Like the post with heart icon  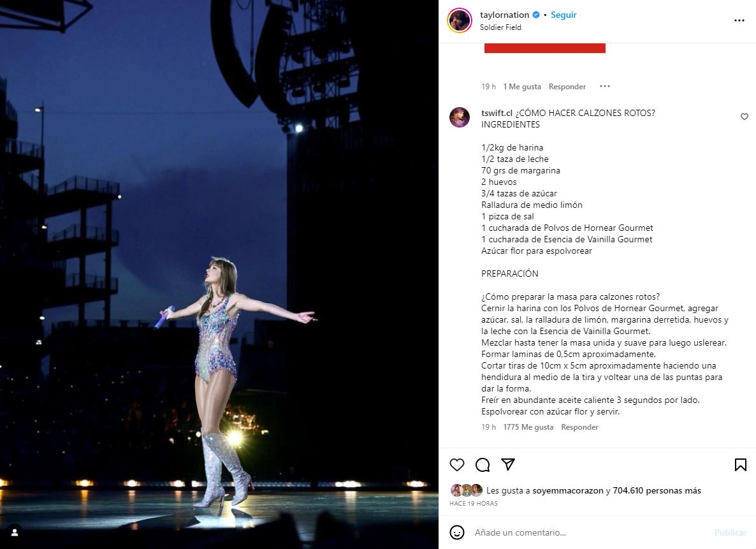(457, 465)
